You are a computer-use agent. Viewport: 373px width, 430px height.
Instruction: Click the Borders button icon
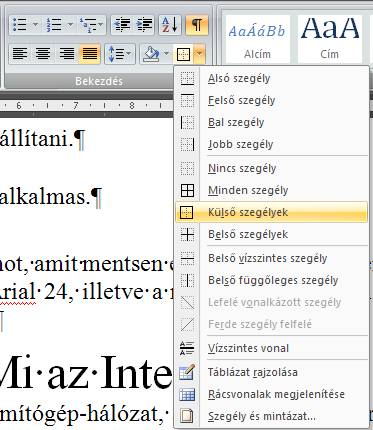pos(183,54)
